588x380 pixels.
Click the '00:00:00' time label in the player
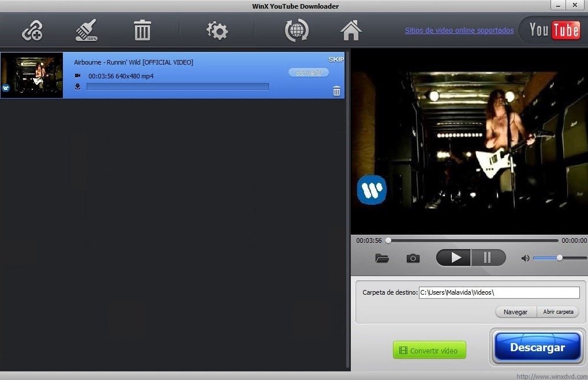[x=574, y=240]
